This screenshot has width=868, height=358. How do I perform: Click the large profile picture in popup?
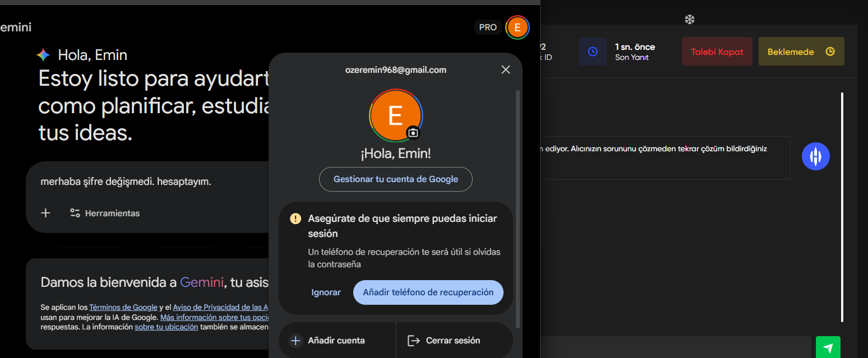click(x=396, y=115)
